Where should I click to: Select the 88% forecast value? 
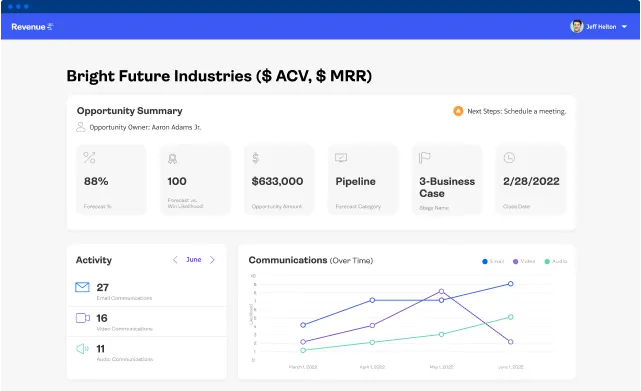96,181
